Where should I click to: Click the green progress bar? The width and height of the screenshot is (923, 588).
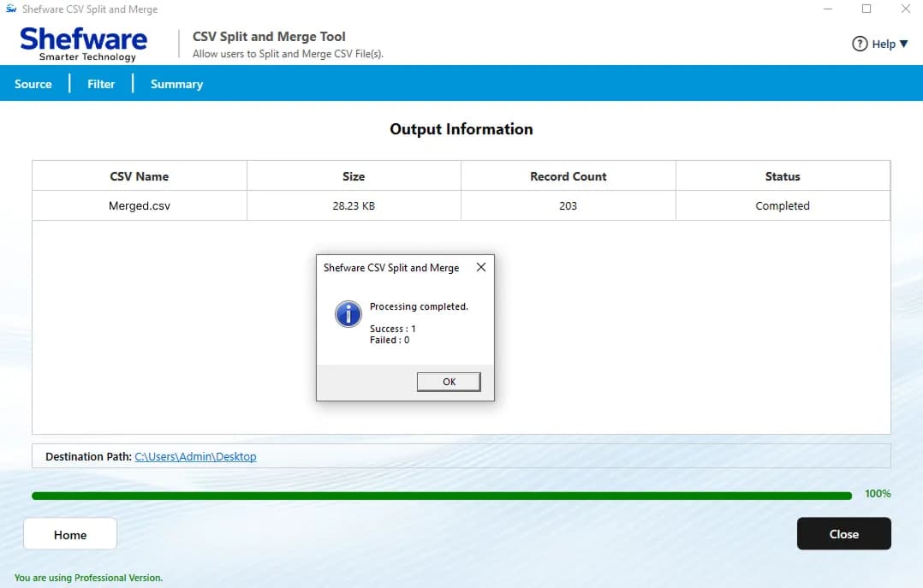pyautogui.click(x=442, y=496)
